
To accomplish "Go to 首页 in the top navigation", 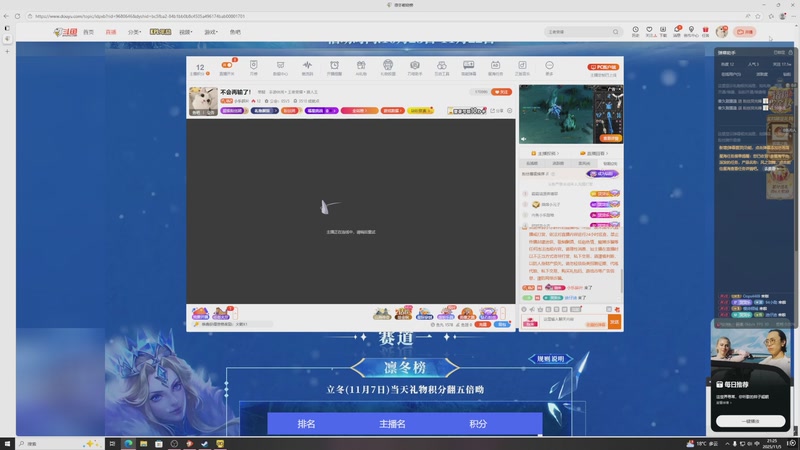I will pyautogui.click(x=88, y=32).
